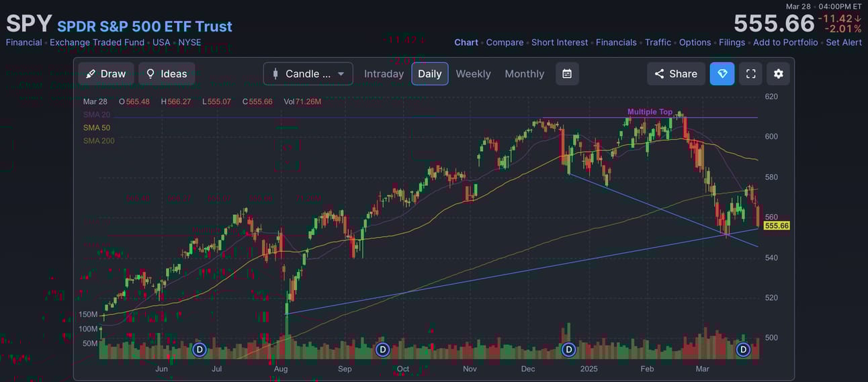Click Exchange Traded Fund link
This screenshot has height=382, width=868.
[97, 42]
